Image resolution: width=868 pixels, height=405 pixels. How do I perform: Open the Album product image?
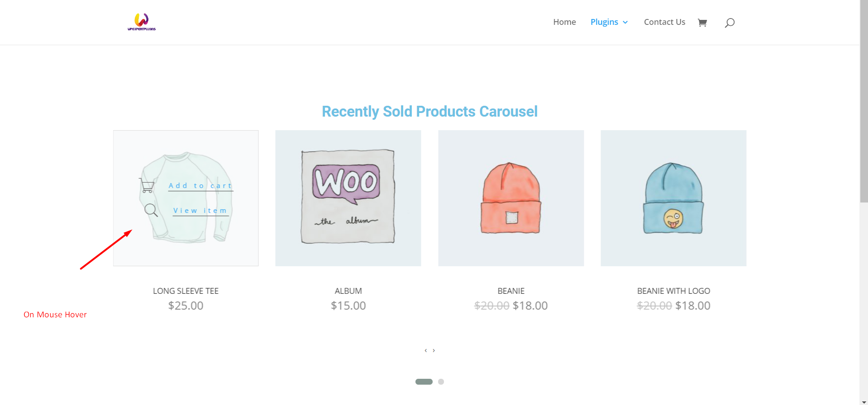(348, 198)
